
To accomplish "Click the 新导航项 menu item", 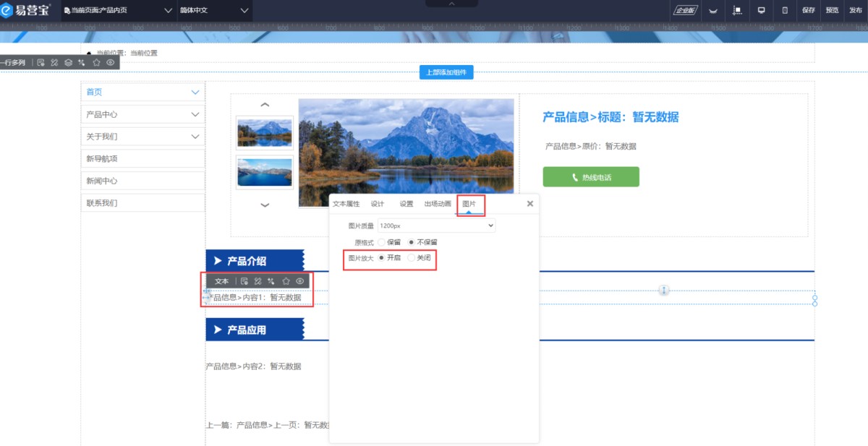I will click(x=142, y=159).
